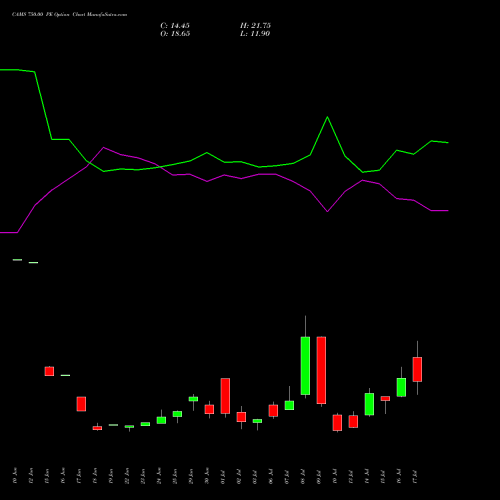Image resolution: width=500 pixels, height=500 pixels.
Task: Select the first red candlestick on 15 Jun
Action: [x=49, y=371]
